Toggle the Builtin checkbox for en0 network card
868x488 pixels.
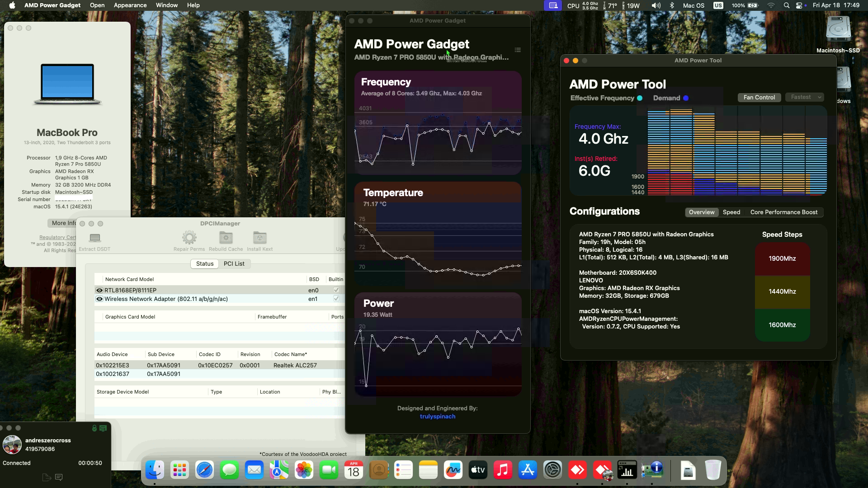335,290
